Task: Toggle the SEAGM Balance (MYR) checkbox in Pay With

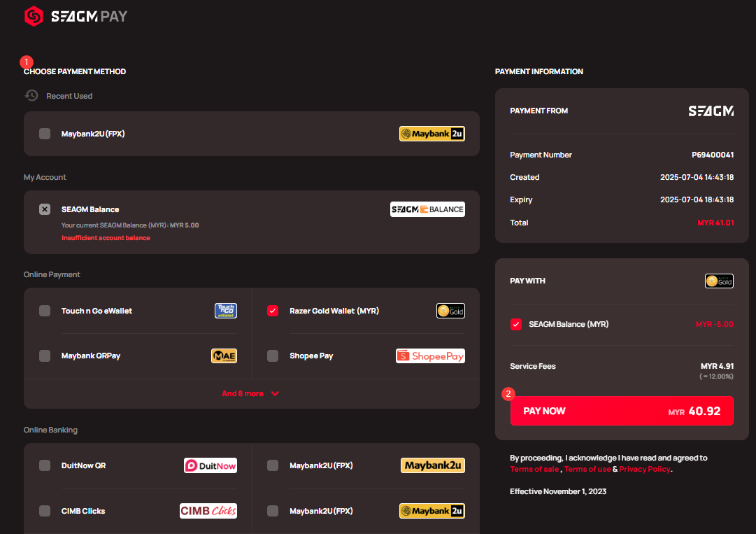Action: pos(516,324)
